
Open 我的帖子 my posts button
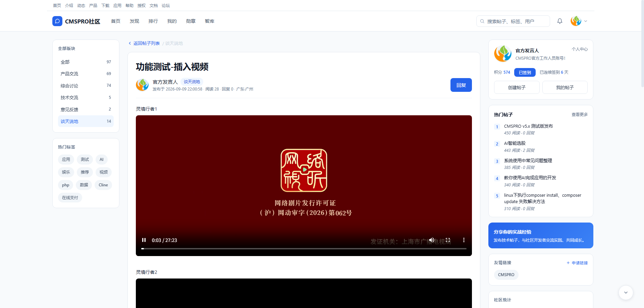[565, 87]
